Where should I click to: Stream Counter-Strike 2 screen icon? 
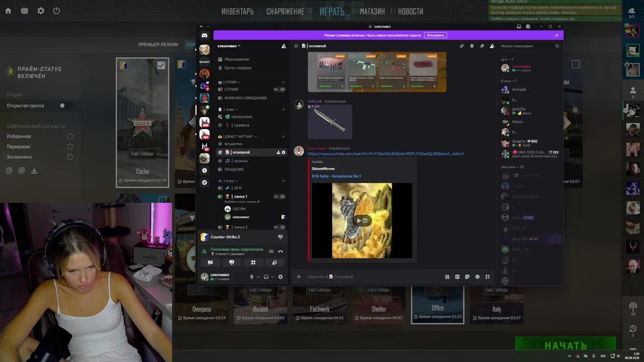tap(280, 237)
